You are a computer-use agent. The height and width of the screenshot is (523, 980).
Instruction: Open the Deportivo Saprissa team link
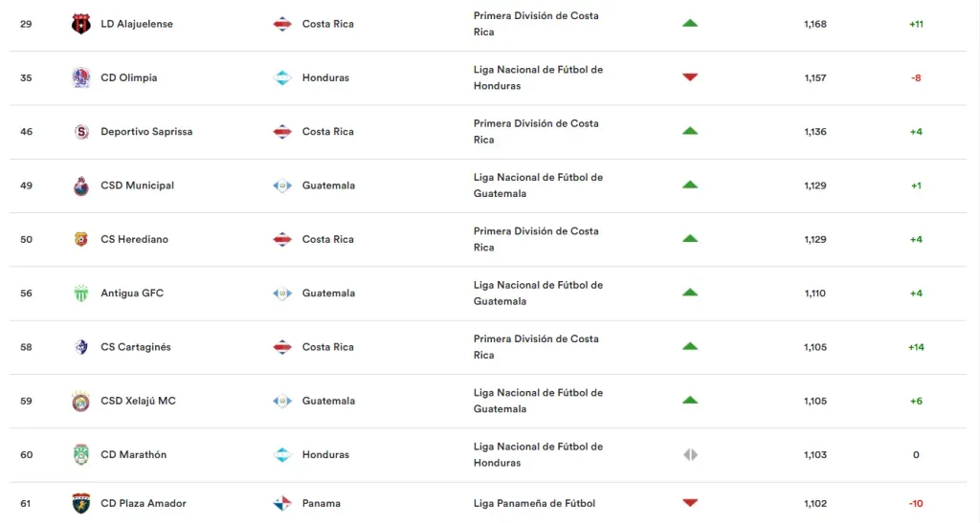pos(146,132)
